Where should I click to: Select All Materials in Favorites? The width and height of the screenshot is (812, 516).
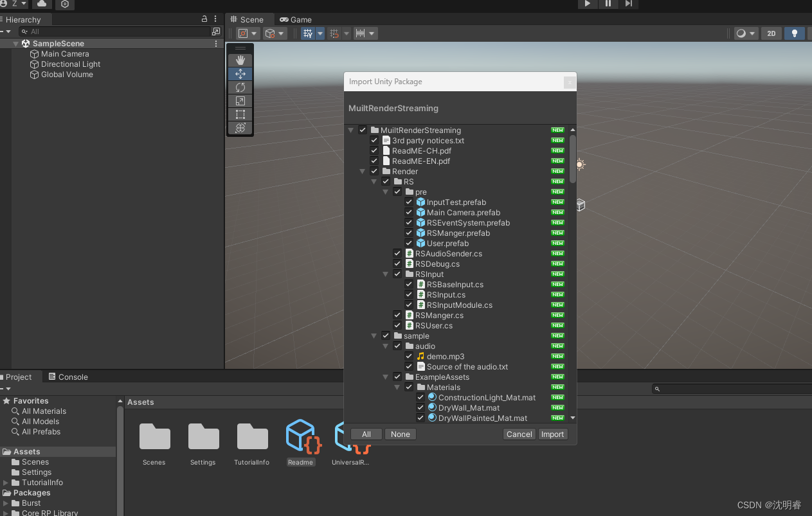(44, 411)
